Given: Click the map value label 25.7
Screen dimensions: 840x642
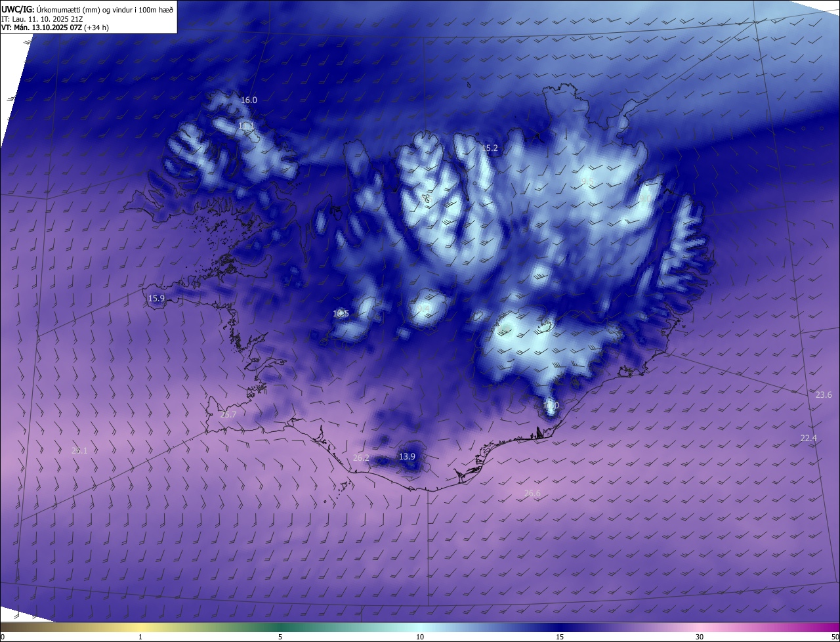Looking at the screenshot, I should [228, 415].
